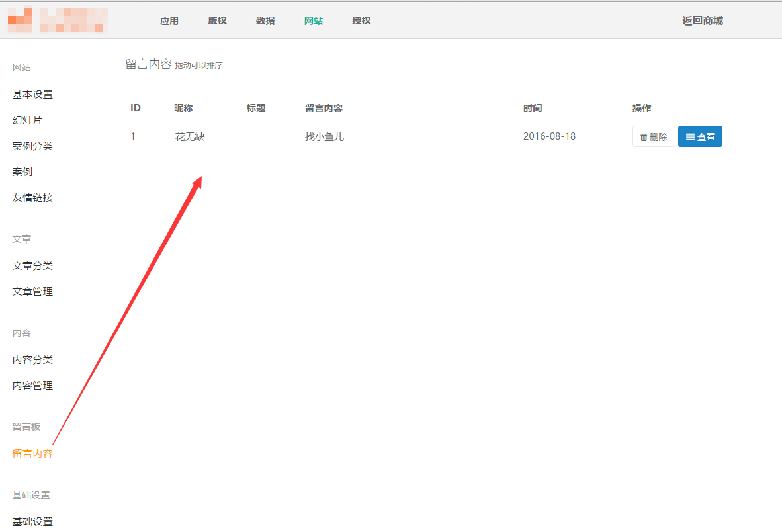Open the 版权 top menu

click(217, 21)
